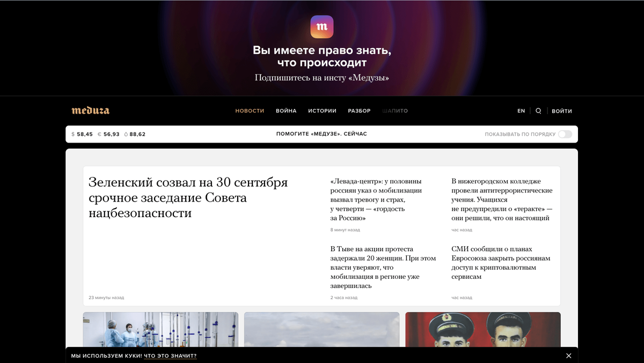Viewport: 644px width, 363px height.
Task: Switch site language to EN
Action: coord(521,111)
